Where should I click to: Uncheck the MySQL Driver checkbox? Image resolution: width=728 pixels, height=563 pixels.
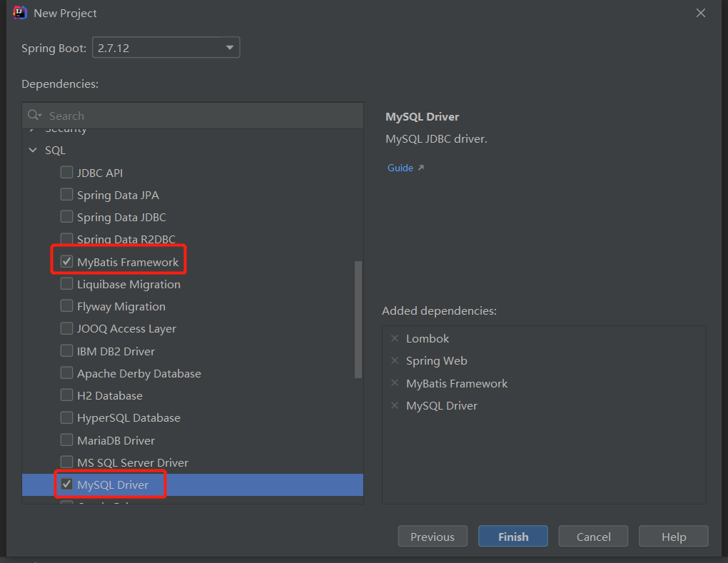click(x=66, y=485)
